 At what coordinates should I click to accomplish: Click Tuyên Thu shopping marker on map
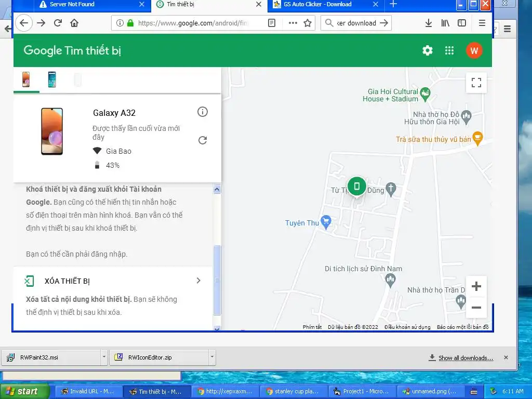point(326,222)
